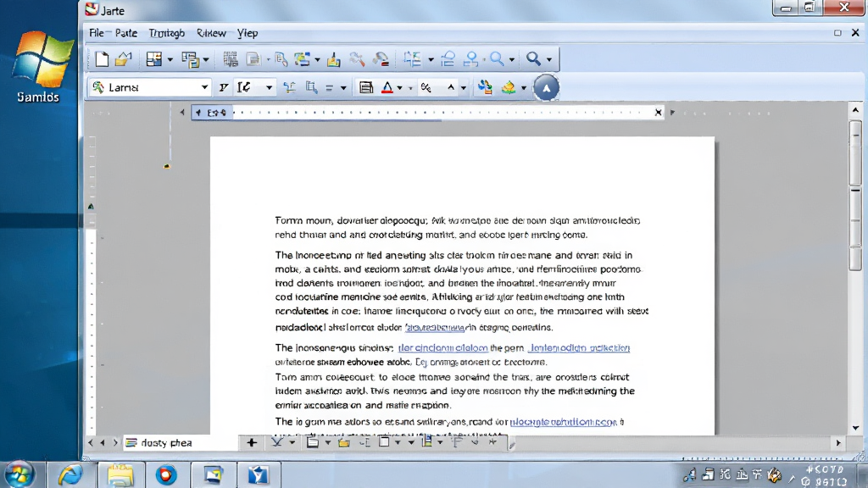Image resolution: width=868 pixels, height=488 pixels.
Task: Close the ruler bar with X
Action: click(x=658, y=113)
